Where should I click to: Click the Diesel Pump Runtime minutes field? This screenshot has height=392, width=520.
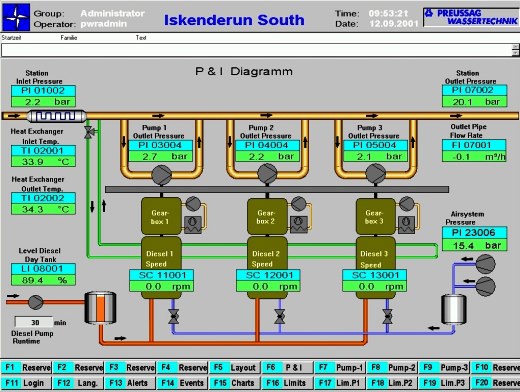[x=34, y=322]
